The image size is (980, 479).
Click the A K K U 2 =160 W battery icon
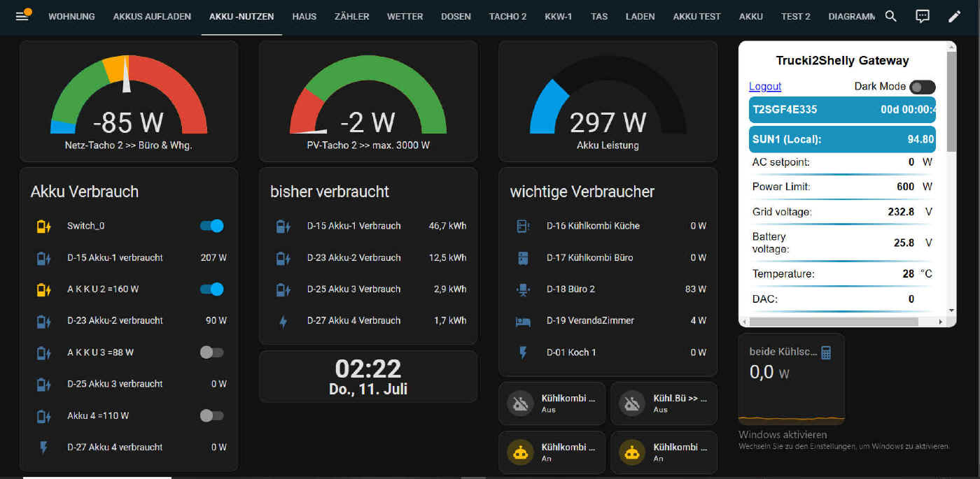click(x=43, y=289)
